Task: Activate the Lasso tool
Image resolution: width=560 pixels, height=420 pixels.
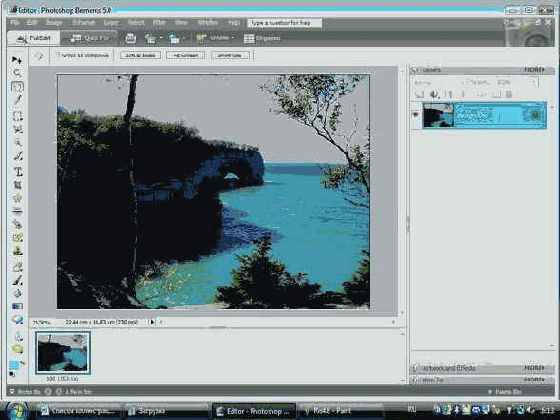Action: (x=17, y=129)
